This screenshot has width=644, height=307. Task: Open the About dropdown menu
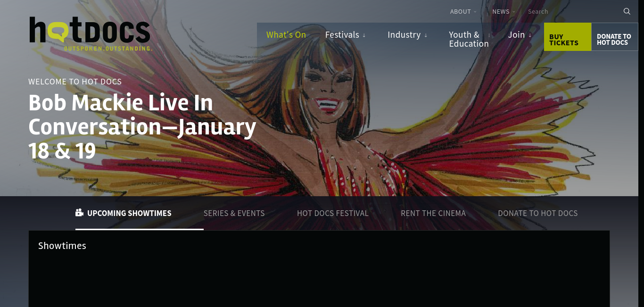463,11
